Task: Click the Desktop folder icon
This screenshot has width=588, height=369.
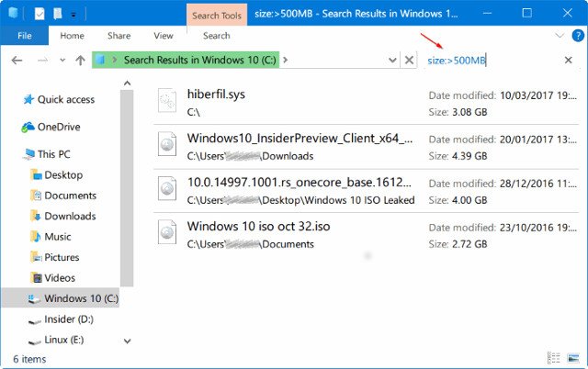Action: (x=36, y=174)
